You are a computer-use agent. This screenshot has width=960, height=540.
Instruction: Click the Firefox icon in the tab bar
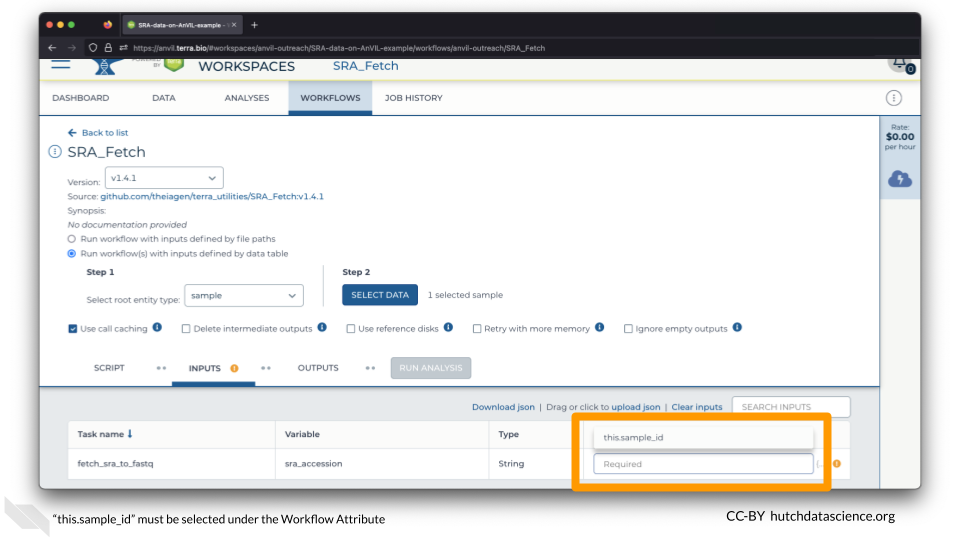[108, 25]
